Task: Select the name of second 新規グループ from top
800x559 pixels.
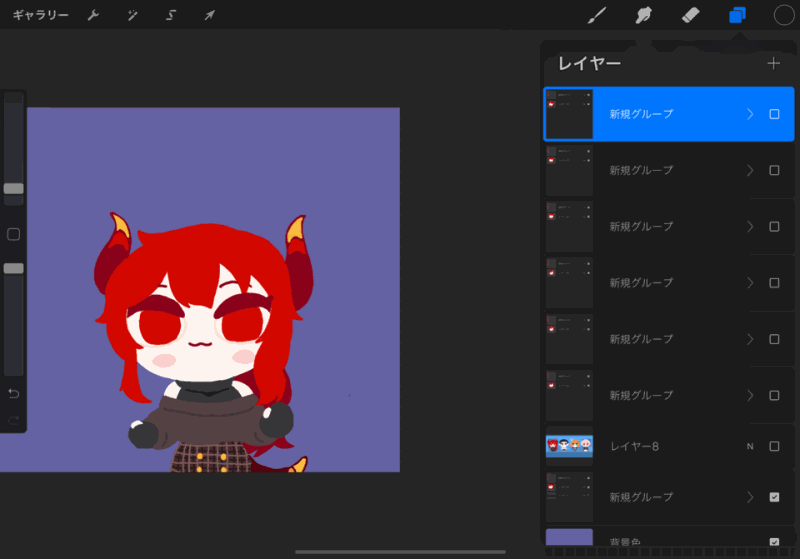Action: [641, 170]
